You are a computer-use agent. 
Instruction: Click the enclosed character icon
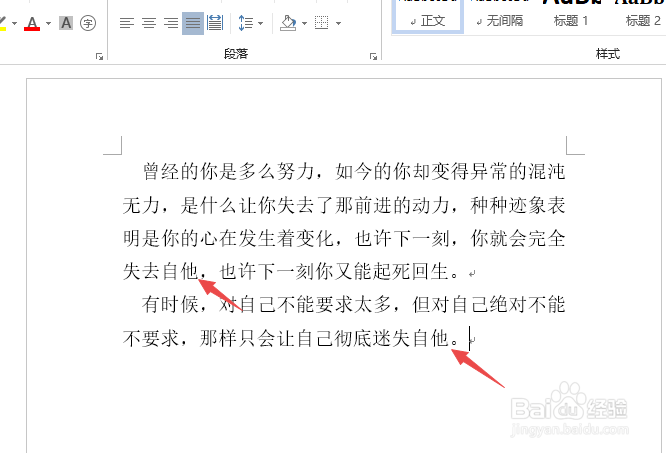88,23
